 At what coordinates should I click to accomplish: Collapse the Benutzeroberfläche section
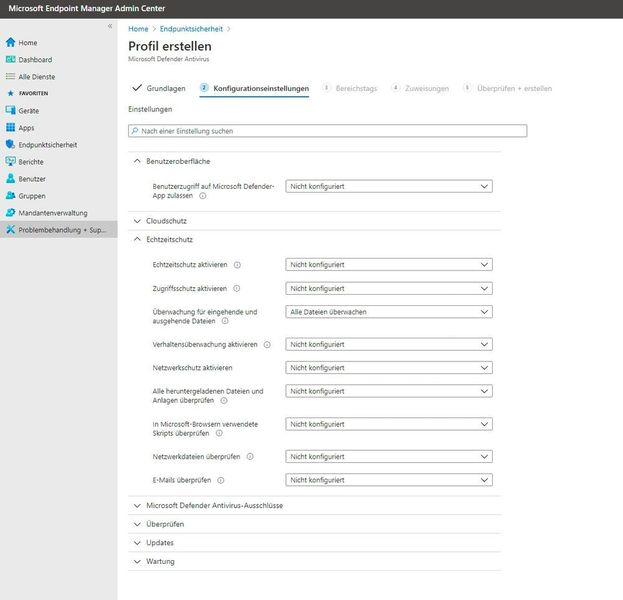pyautogui.click(x=137, y=161)
